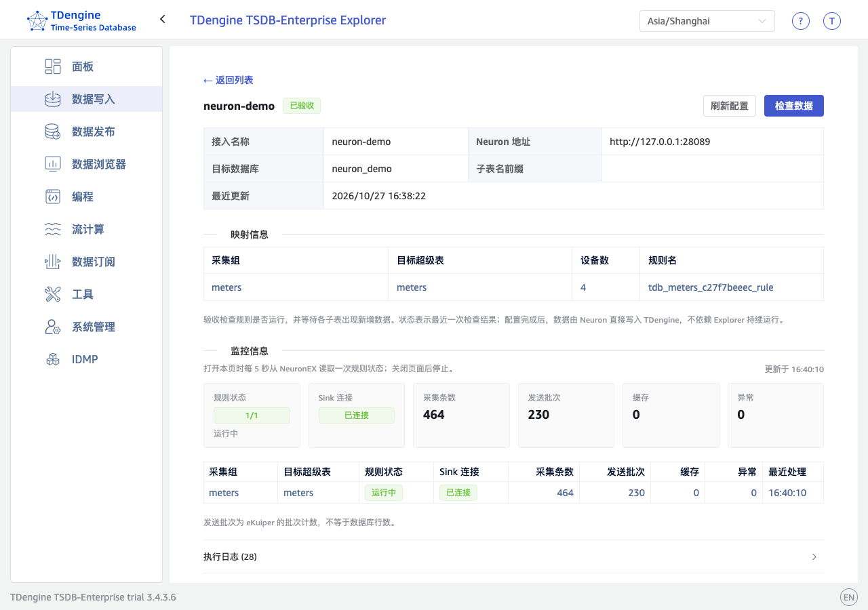Open the IDMP menu entry
Image resolution: width=868 pixels, height=610 pixels.
coord(85,359)
